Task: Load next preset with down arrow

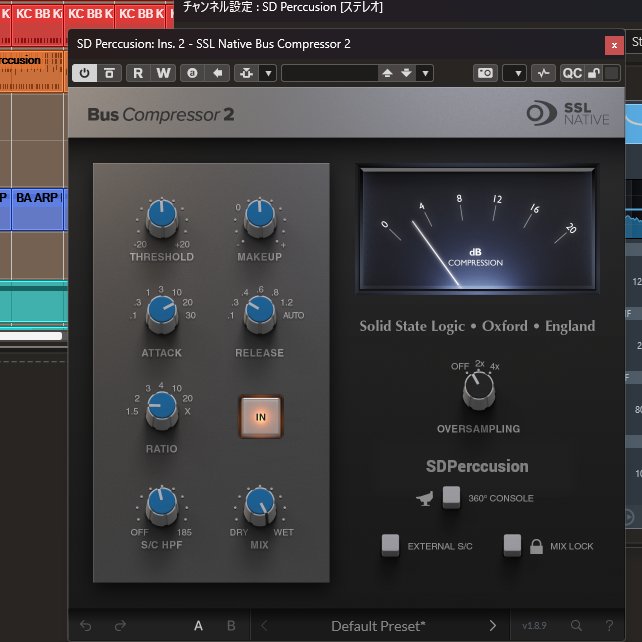Action: pyautogui.click(x=407, y=73)
